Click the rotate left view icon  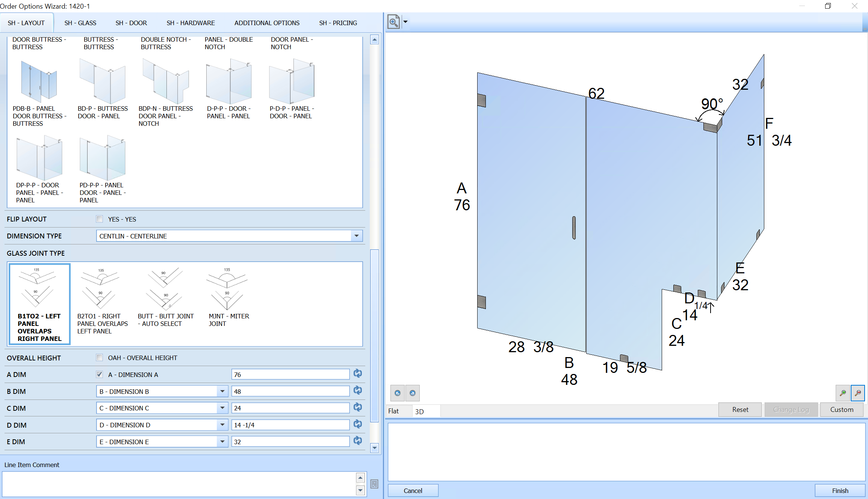[398, 392]
